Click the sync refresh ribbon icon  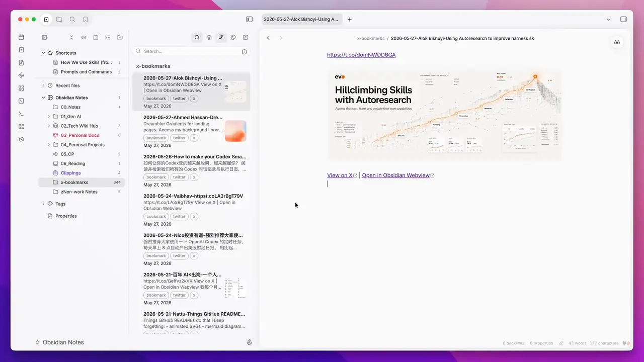click(x=21, y=139)
